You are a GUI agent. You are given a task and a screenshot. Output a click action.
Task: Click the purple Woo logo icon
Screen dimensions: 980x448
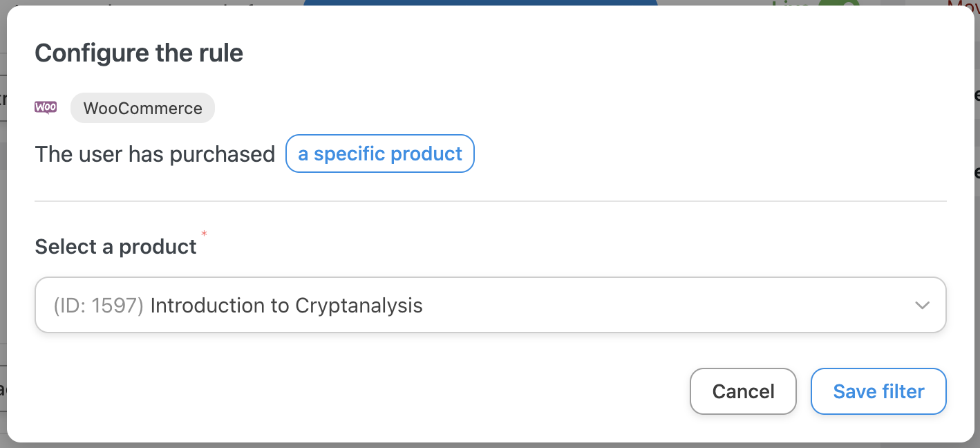[46, 108]
